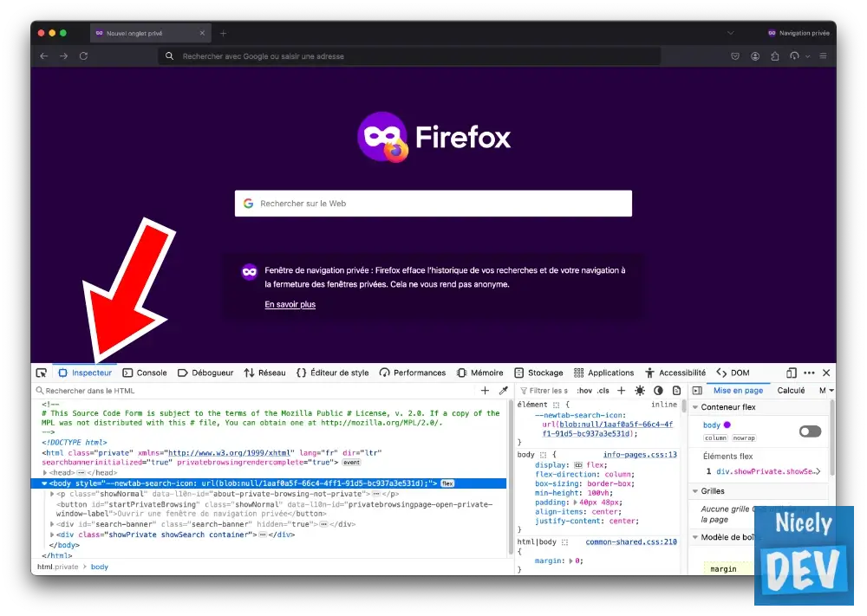
Task: Open the Mémoire tab
Action: [480, 373]
